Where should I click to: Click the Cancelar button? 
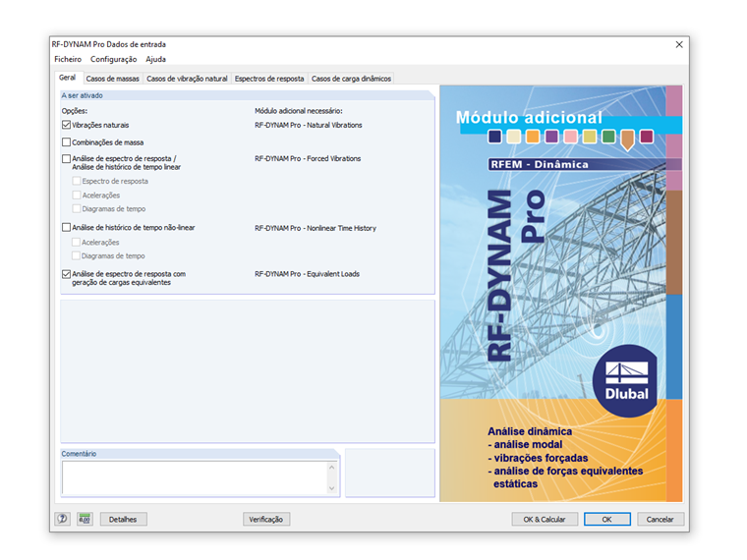661,519
